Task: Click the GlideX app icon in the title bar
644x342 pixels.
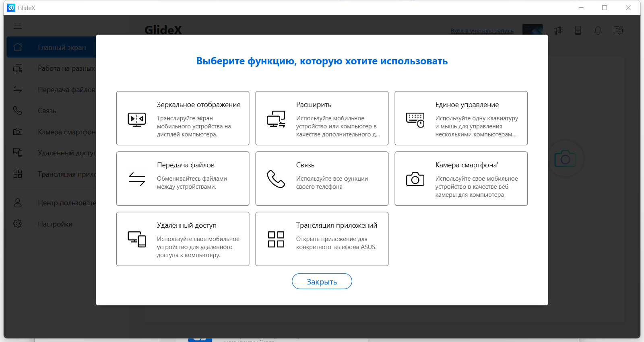Action: pos(11,8)
